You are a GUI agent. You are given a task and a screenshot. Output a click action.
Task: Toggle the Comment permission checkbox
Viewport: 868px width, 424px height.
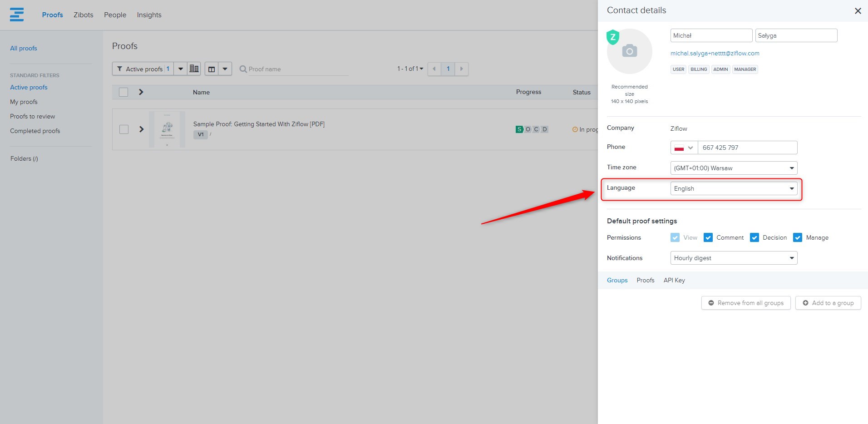(x=708, y=237)
